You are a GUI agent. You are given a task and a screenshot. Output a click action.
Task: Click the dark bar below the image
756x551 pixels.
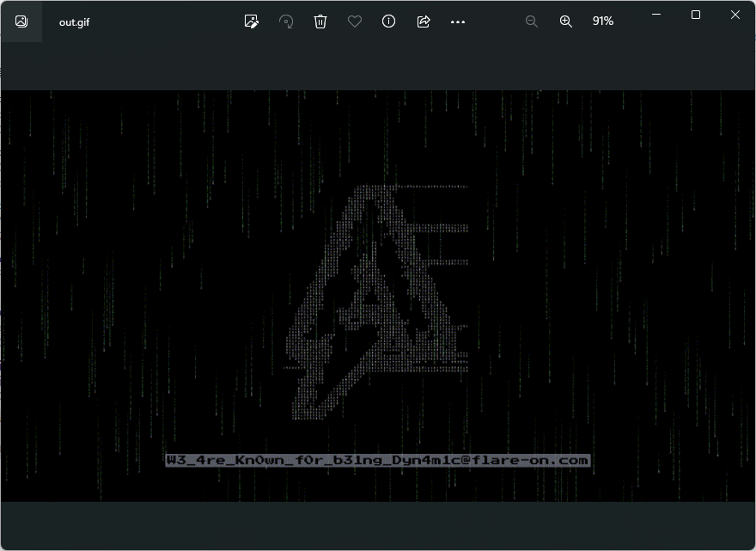(378, 524)
